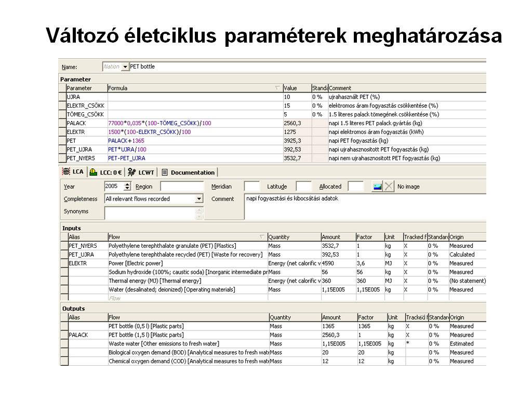The height and width of the screenshot is (399, 532).
Task: Increase the Year value with spinner
Action: [x=127, y=184]
